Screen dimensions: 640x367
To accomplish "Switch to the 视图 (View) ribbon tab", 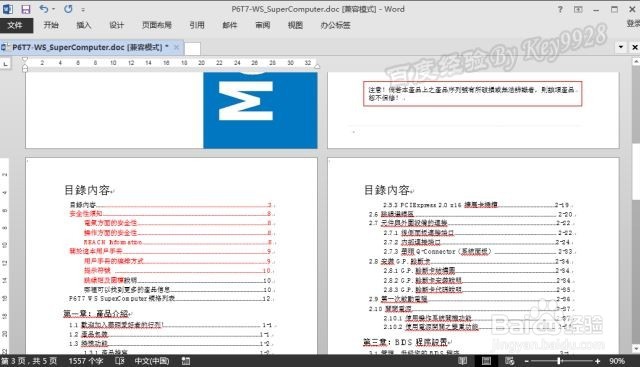I will click(295, 25).
